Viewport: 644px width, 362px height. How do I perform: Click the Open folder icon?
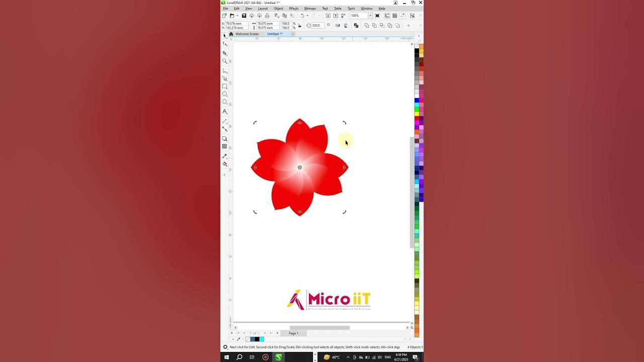(x=232, y=16)
